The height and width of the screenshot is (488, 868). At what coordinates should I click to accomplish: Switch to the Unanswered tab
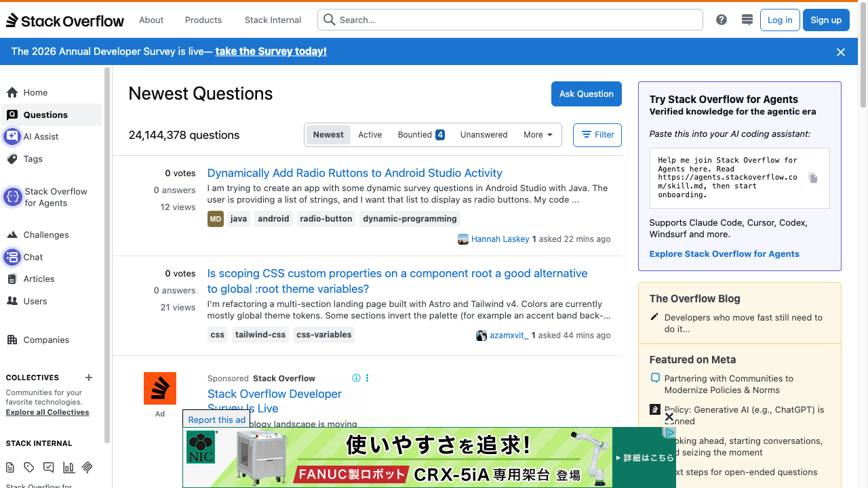coord(484,135)
